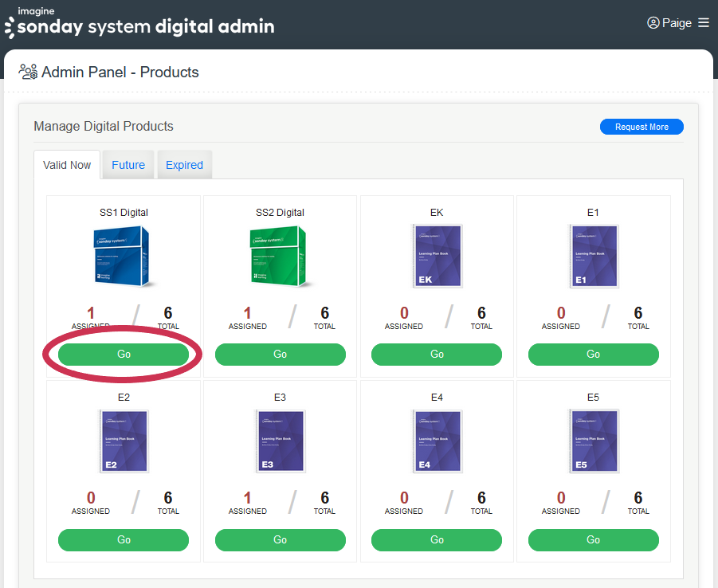Click the E1 Learning Plan Book cover
The width and height of the screenshot is (718, 588).
[594, 256]
